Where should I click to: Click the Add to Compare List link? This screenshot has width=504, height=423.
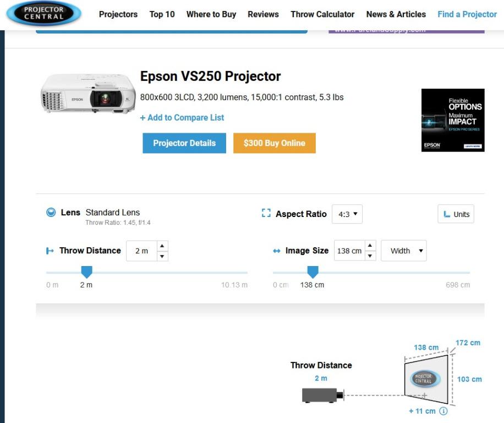(x=182, y=117)
